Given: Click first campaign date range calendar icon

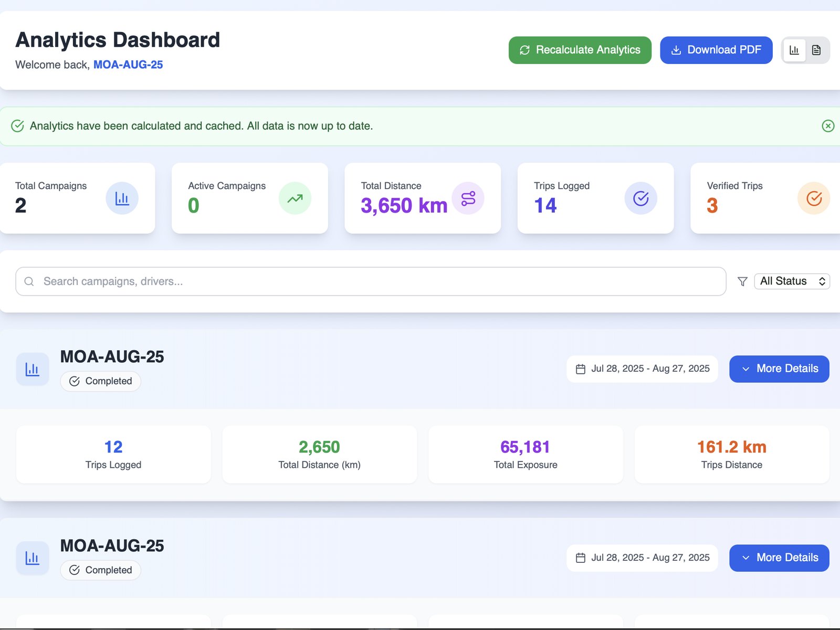Looking at the screenshot, I should click(581, 369).
